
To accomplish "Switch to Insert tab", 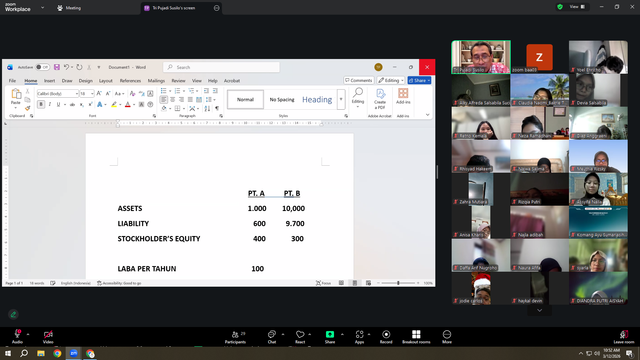I will (49, 81).
